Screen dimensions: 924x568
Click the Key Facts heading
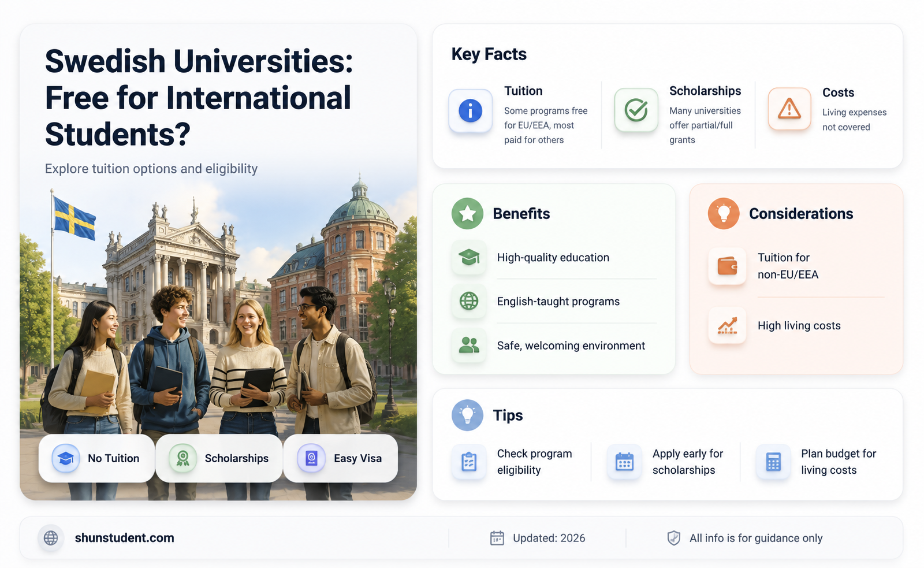pos(489,54)
